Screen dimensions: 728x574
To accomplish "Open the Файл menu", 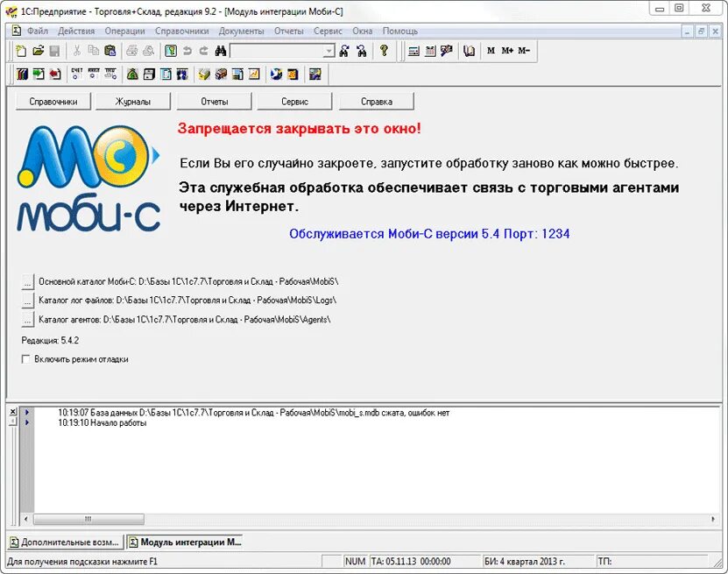I will (37, 32).
